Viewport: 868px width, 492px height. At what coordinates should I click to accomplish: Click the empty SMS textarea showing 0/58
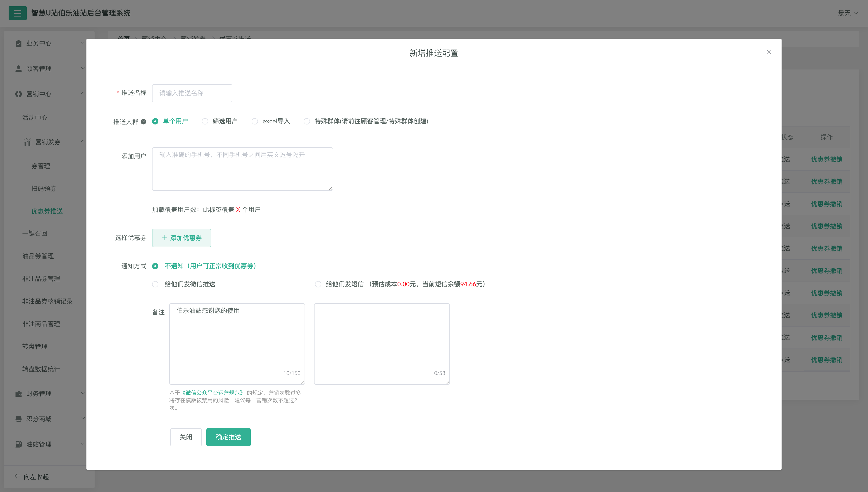(382, 344)
